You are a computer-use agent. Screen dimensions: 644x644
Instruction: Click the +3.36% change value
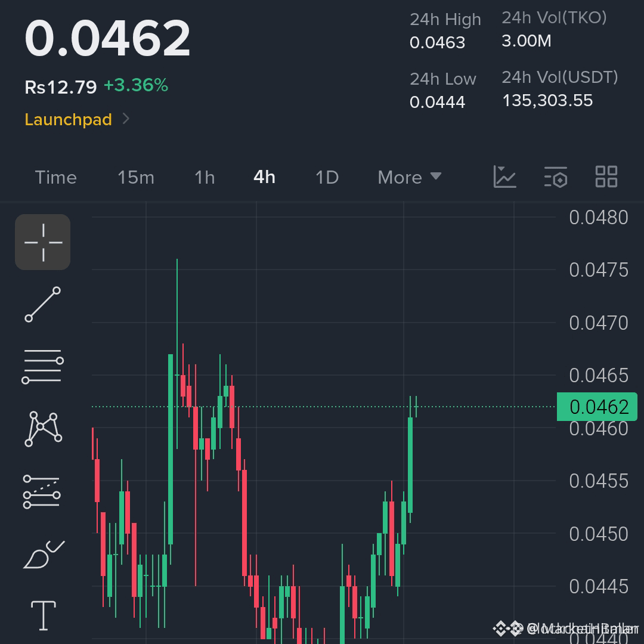pyautogui.click(x=136, y=85)
